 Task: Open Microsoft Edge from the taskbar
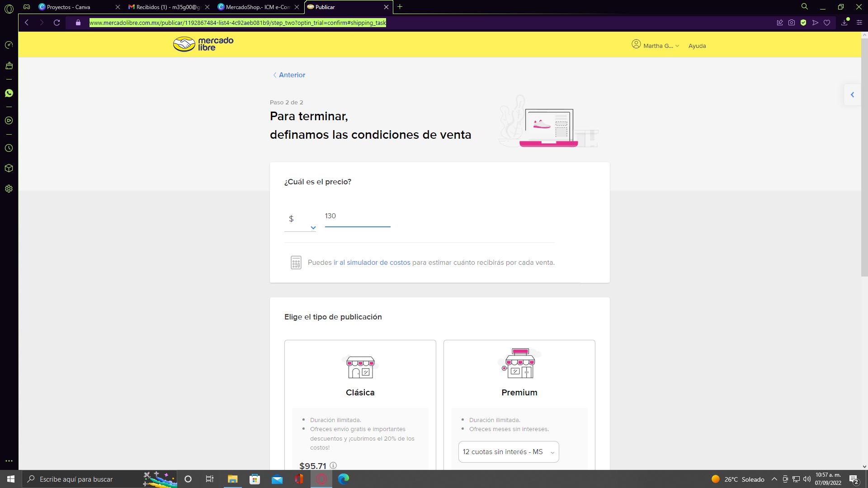[344, 479]
